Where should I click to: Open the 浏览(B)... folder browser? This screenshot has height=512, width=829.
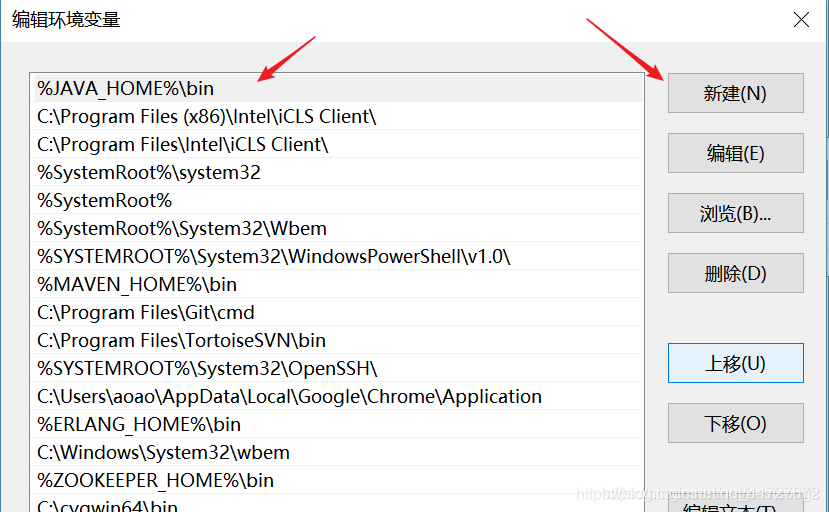click(735, 213)
